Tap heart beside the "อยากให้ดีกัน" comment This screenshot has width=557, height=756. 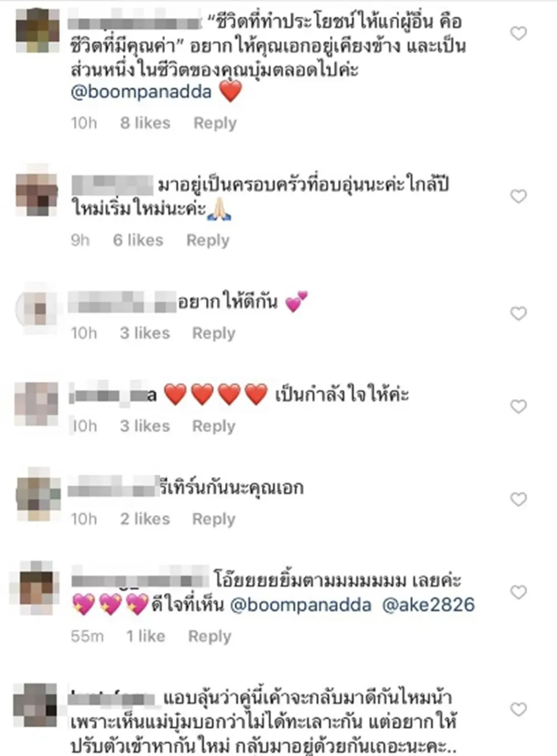pyautogui.click(x=519, y=314)
